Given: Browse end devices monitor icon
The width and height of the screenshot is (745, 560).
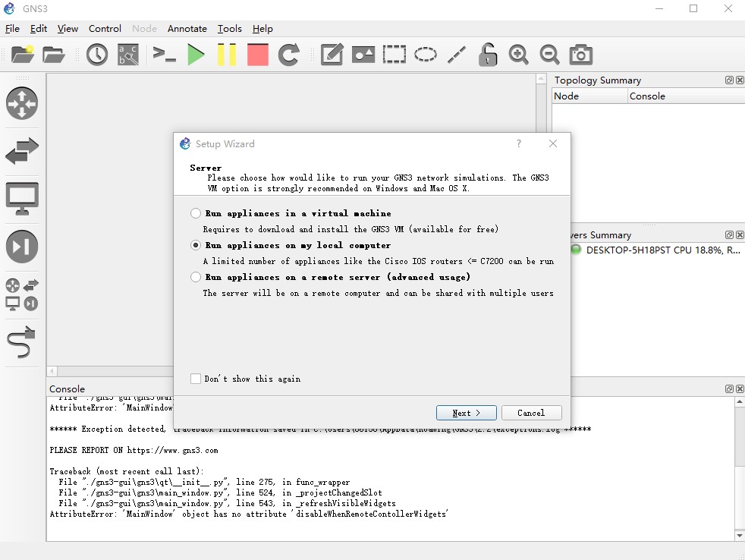Looking at the screenshot, I should pos(22,199).
